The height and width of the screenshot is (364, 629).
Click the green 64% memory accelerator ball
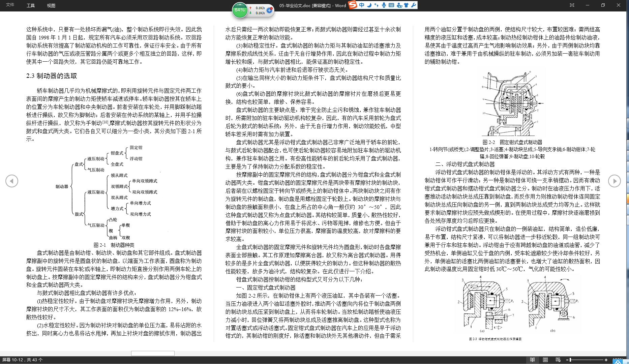[240, 10]
